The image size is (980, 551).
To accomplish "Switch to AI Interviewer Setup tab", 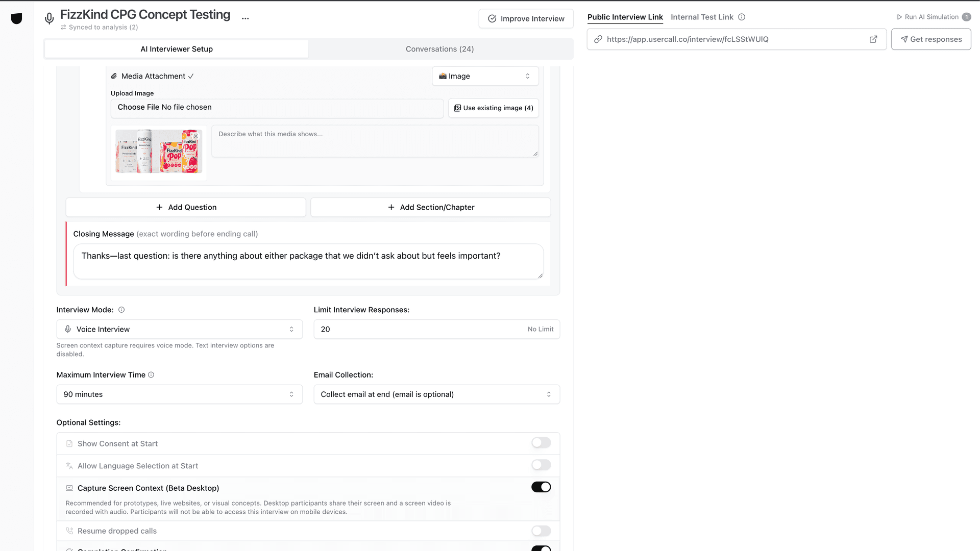I will pos(177,49).
